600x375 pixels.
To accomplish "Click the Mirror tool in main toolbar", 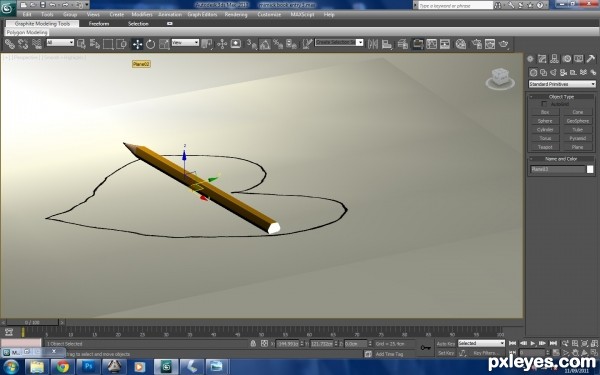I will tap(373, 44).
